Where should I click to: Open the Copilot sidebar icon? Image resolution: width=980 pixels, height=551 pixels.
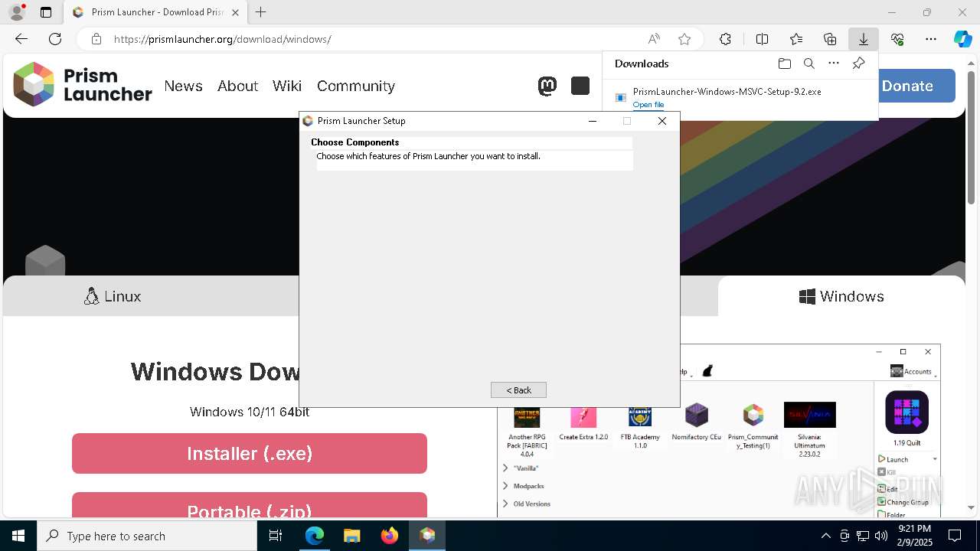pyautogui.click(x=963, y=39)
